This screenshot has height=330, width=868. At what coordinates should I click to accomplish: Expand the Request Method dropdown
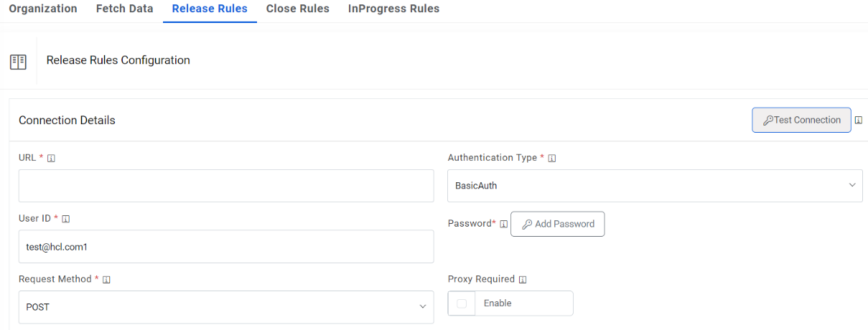tap(226, 307)
